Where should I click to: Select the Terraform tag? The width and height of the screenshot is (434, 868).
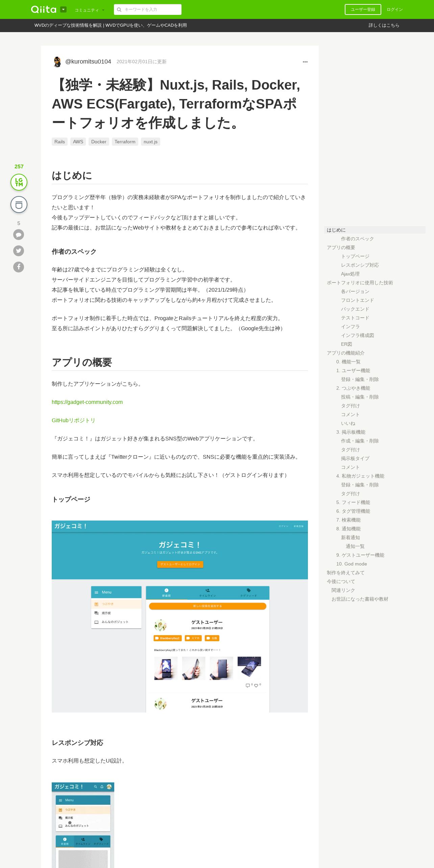pyautogui.click(x=125, y=142)
